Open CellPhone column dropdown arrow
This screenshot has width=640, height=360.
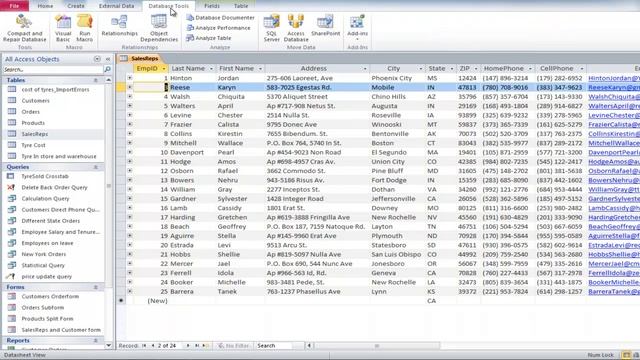[x=582, y=69]
